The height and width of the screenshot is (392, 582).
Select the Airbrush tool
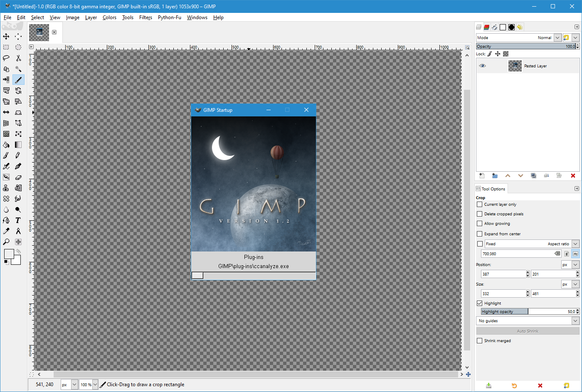pyautogui.click(x=6, y=166)
